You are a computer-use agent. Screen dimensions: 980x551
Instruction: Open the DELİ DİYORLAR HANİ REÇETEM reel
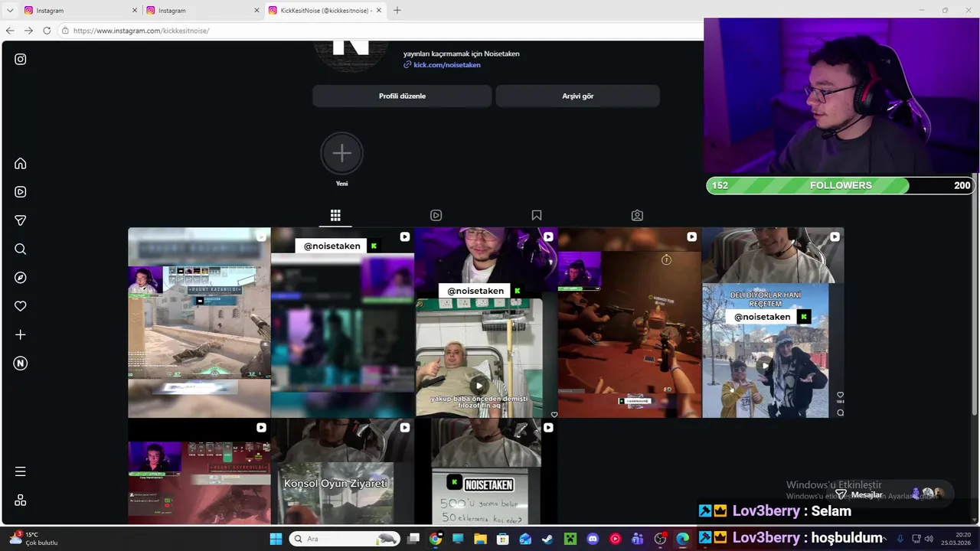pos(773,322)
